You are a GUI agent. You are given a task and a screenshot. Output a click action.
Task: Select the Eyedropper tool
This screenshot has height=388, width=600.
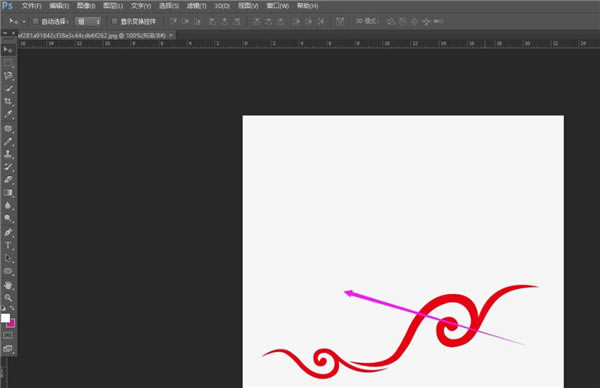[x=8, y=114]
